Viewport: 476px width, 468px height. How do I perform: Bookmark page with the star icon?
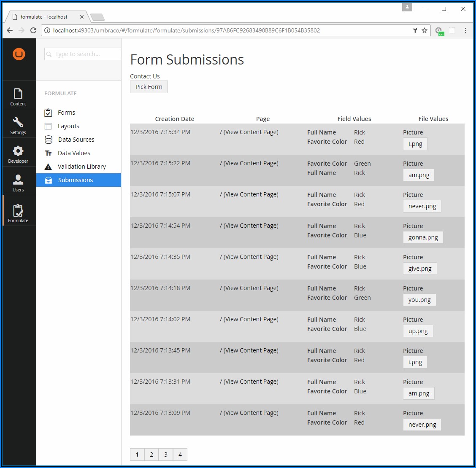click(425, 30)
